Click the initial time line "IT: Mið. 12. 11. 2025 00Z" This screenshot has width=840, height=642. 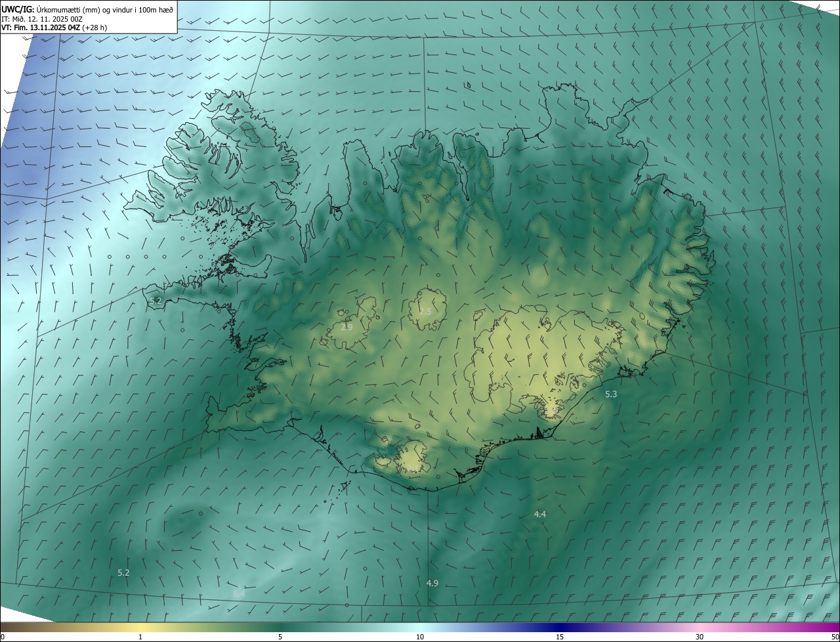(x=41, y=19)
